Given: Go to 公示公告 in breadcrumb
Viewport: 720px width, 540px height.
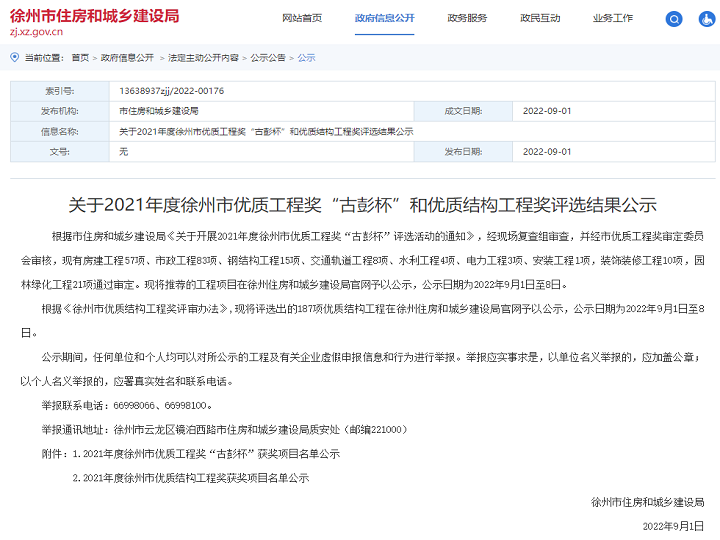Looking at the screenshot, I should coord(267,58).
